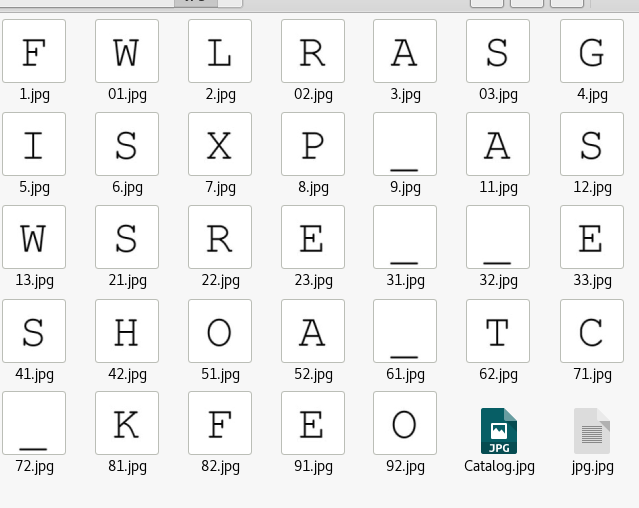The width and height of the screenshot is (639, 508).
Task: Click the 33.jpg file name label
Action: [x=592, y=280]
